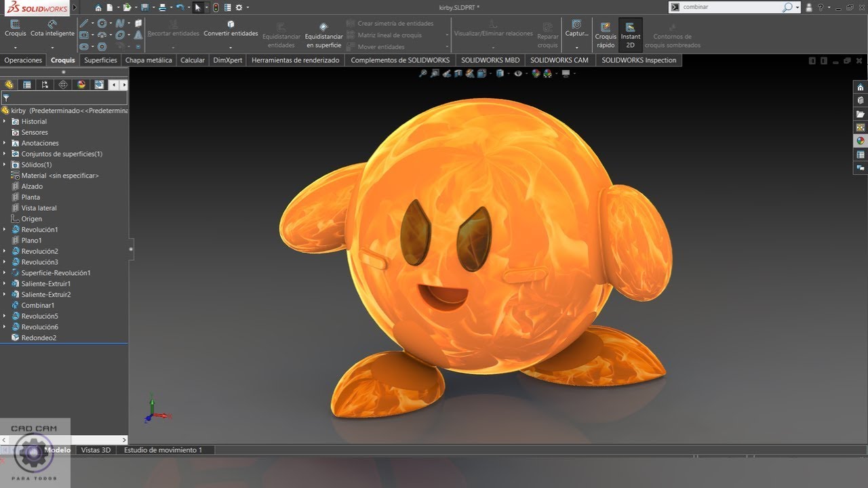
Task: Open the search box dropdown arrow
Action: [797, 7]
